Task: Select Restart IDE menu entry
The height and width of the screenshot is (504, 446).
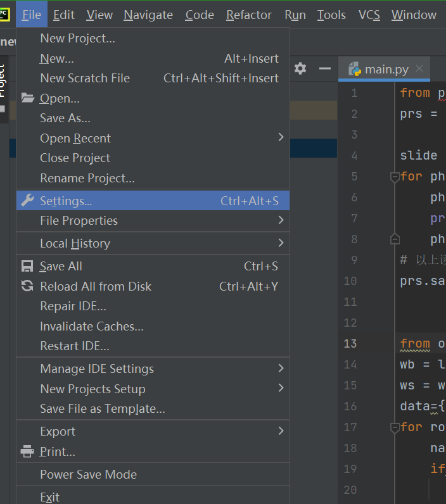Action: (75, 346)
